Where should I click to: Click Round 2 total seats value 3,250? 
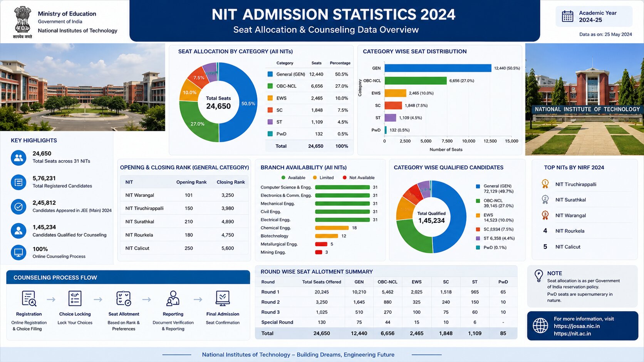[322, 302]
